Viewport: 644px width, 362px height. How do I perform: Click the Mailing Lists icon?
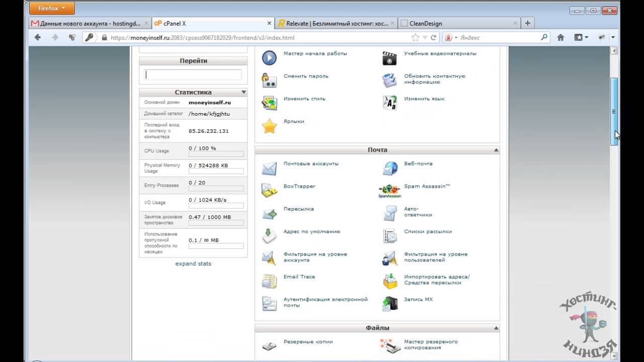(390, 236)
